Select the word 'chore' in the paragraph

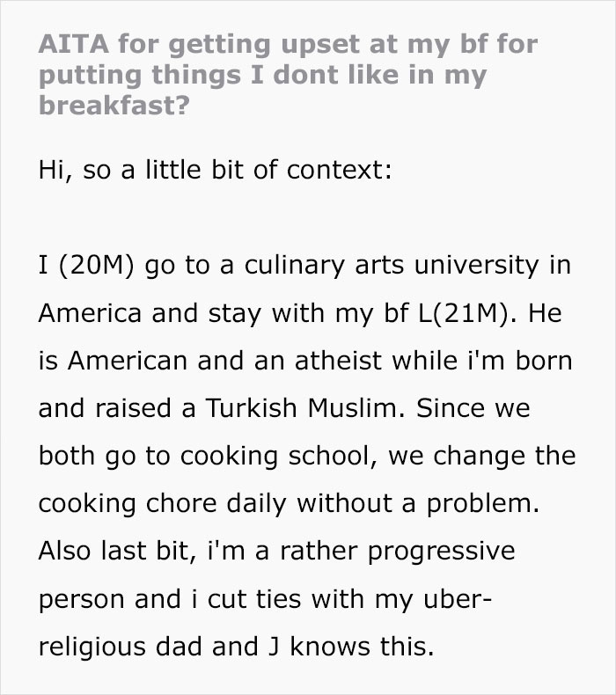pyautogui.click(x=181, y=503)
